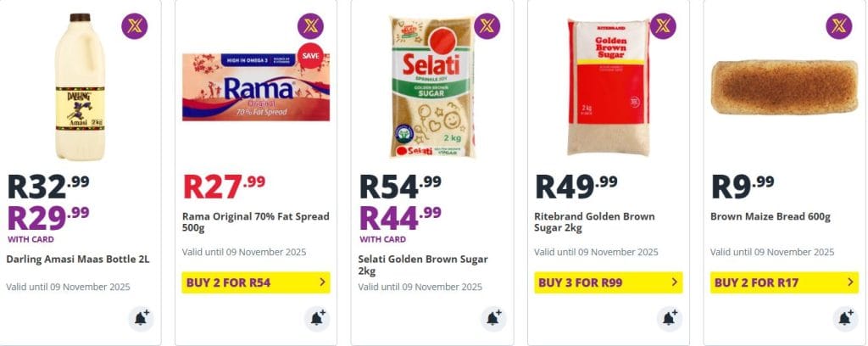
Task: Click the Xtra badge on Brown Maize Bread
Action: (x=838, y=26)
